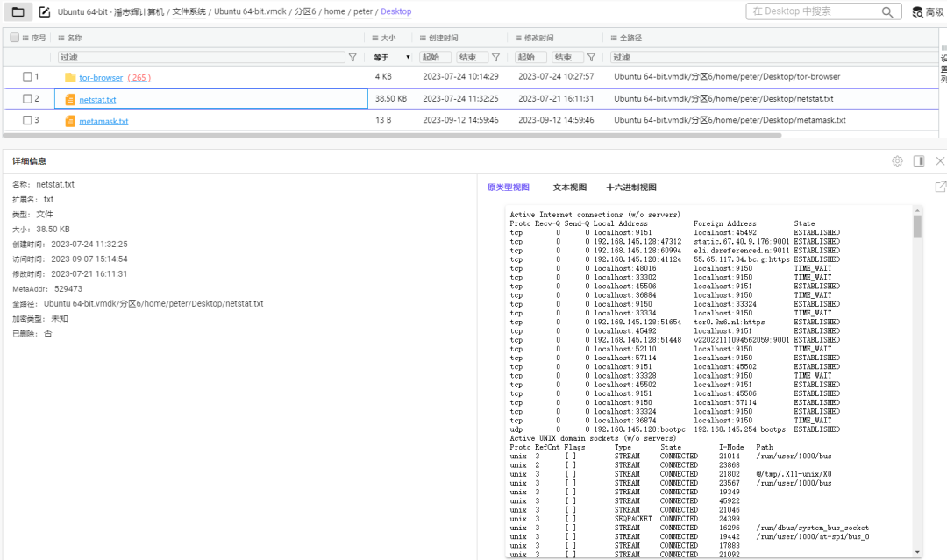Toggle the details panel layout icon
Screen dimensions: 947x560
(919, 161)
